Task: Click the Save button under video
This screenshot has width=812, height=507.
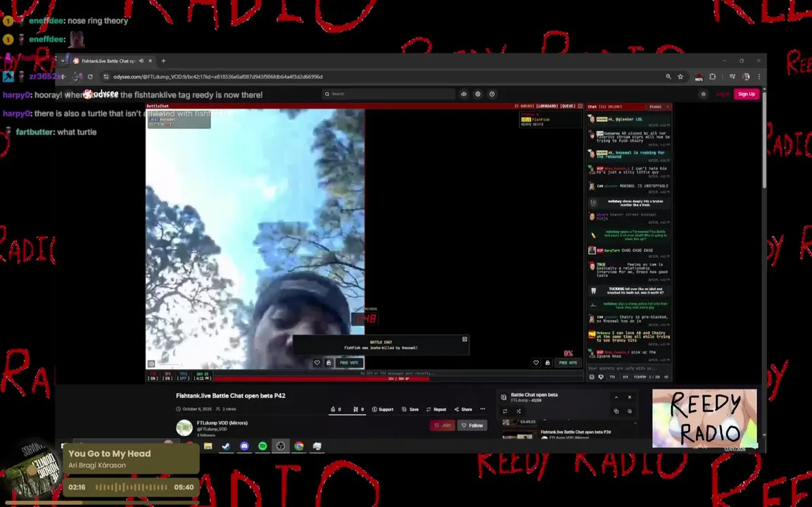Action: 410,409
